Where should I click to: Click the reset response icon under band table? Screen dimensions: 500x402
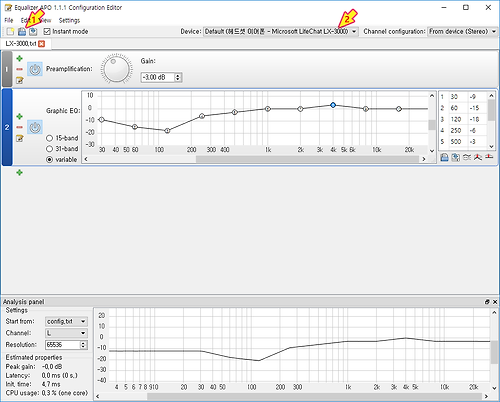(489, 156)
